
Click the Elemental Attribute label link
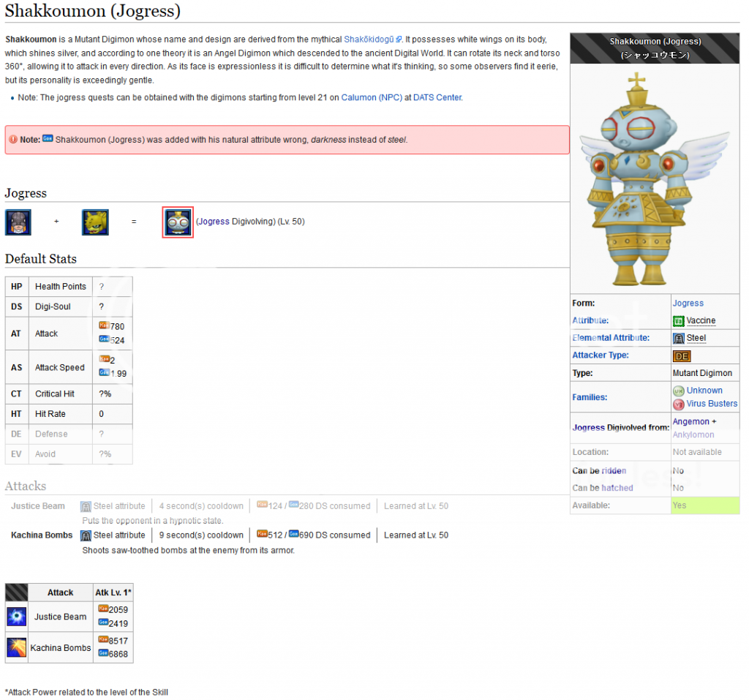coord(611,338)
